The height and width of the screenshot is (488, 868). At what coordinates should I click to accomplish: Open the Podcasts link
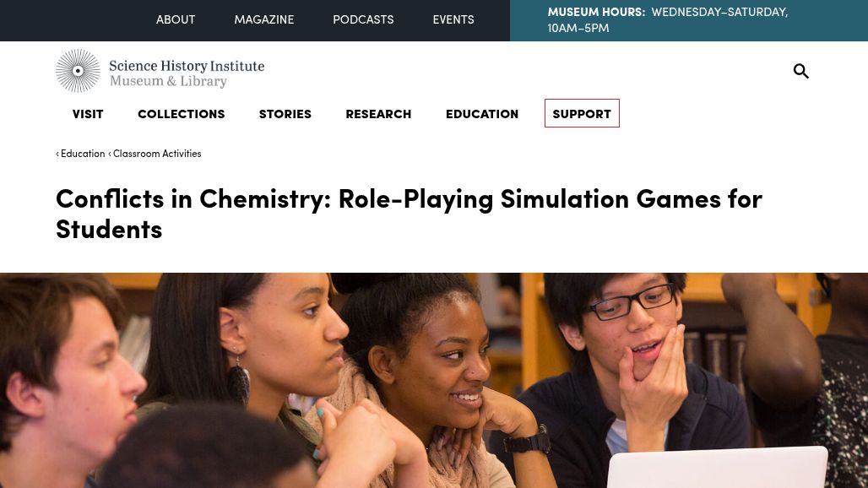pos(363,19)
